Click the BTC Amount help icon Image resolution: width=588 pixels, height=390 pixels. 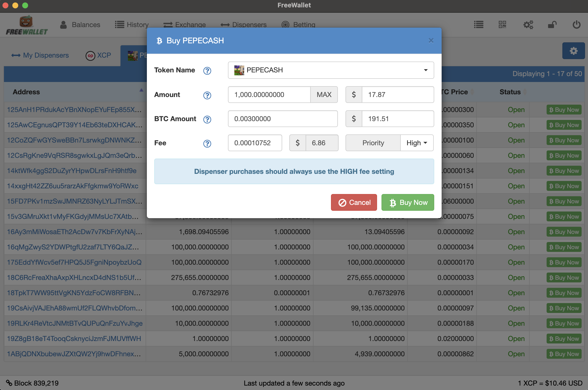[x=207, y=119]
